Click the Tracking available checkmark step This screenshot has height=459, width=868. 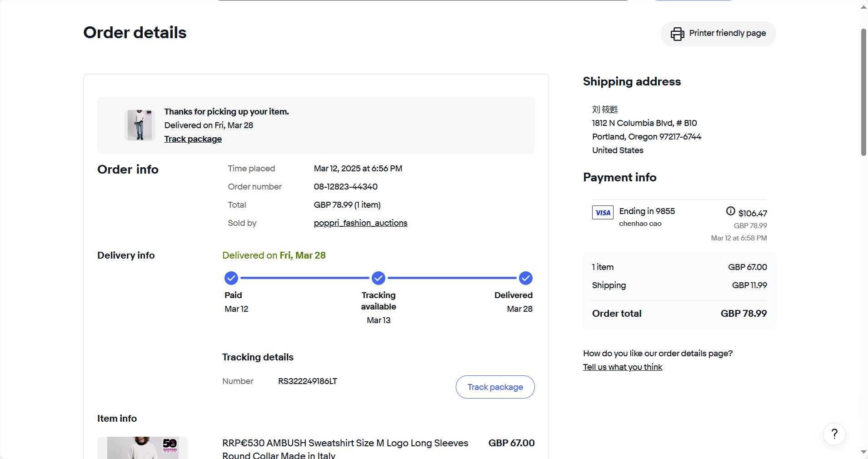[x=378, y=278]
